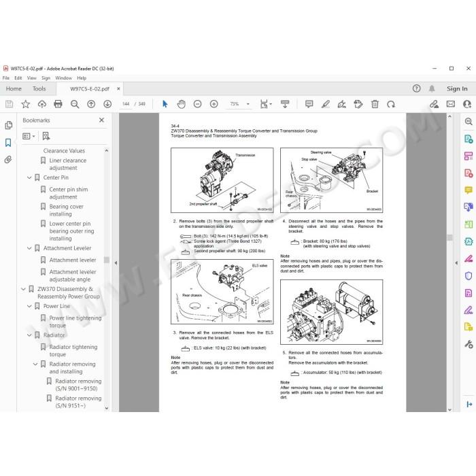Switch to the Tools tab
The height and width of the screenshot is (476, 476).
tap(39, 88)
